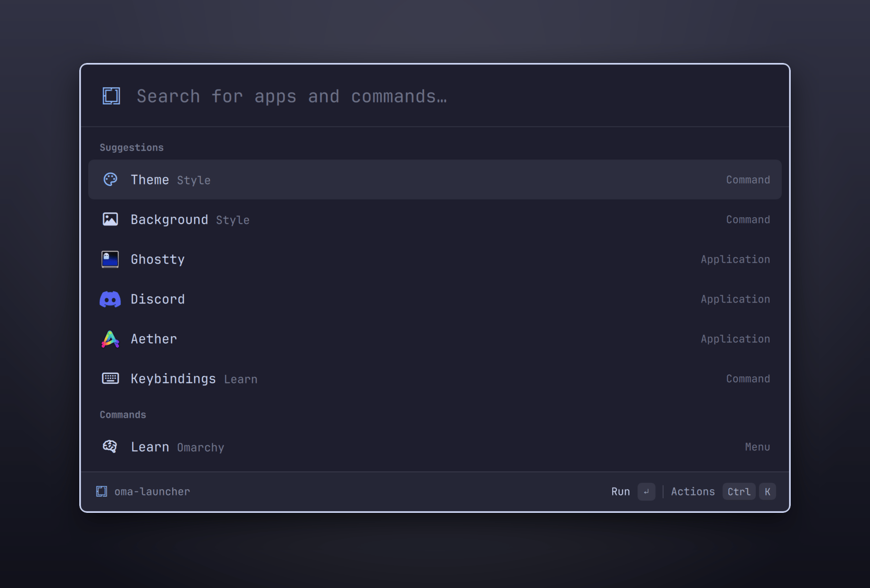Launch the Ghostty application entry

pos(435,259)
